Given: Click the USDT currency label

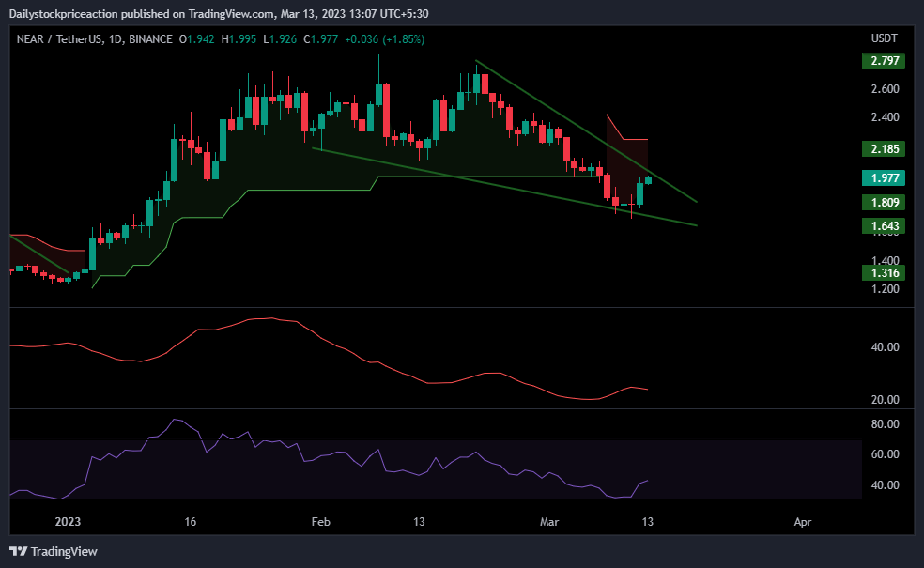Looking at the screenshot, I should coord(884,38).
